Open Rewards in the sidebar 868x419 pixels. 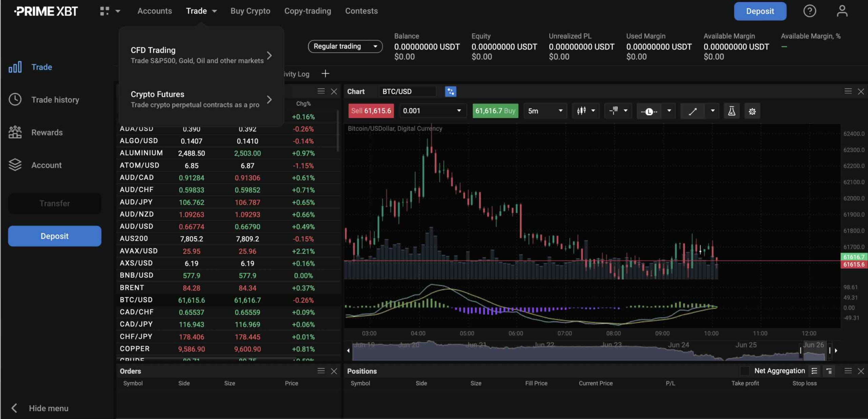point(36,132)
